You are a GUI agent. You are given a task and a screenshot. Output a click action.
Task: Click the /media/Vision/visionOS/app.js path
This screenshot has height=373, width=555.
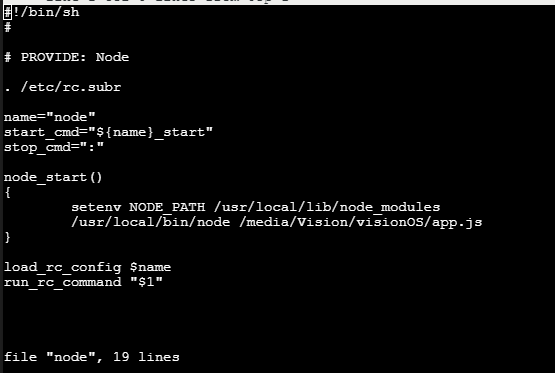point(361,222)
